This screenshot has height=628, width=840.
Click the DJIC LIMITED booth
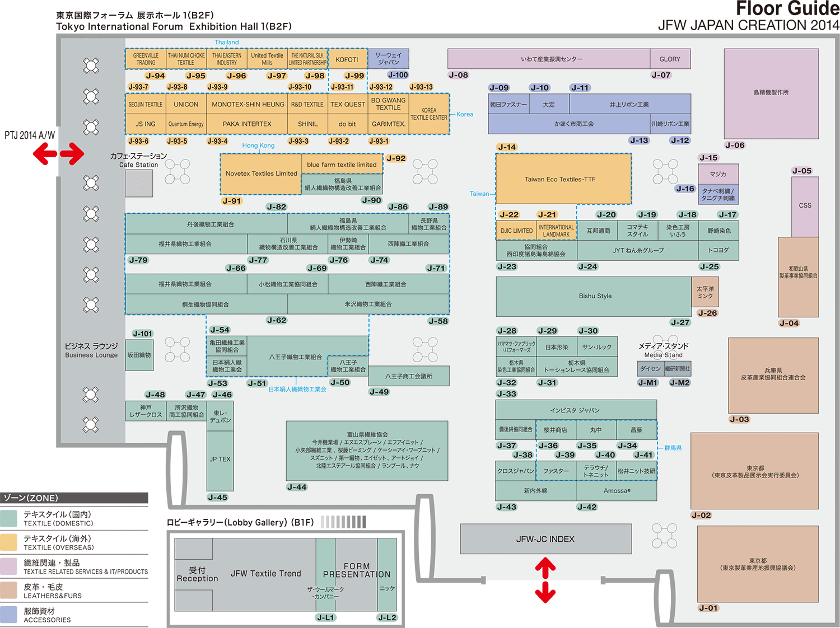coord(516,231)
